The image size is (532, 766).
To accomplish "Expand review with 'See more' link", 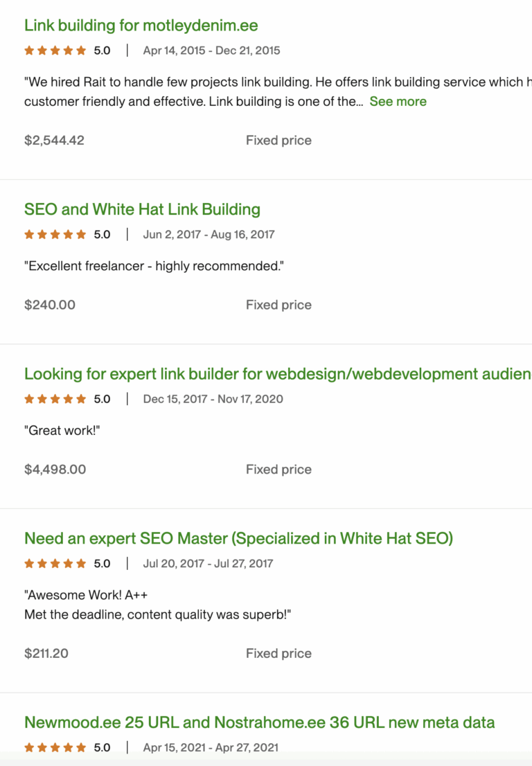I will (398, 101).
